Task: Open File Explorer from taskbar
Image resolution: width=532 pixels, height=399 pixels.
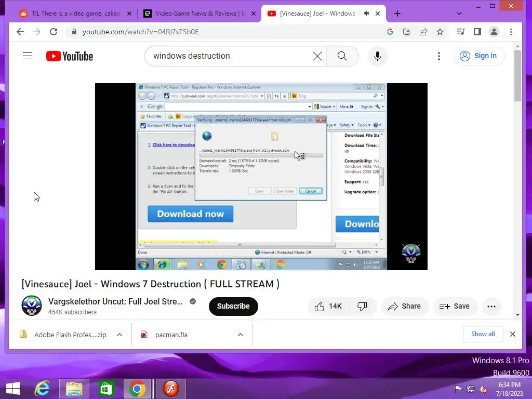Action: pyautogui.click(x=74, y=389)
